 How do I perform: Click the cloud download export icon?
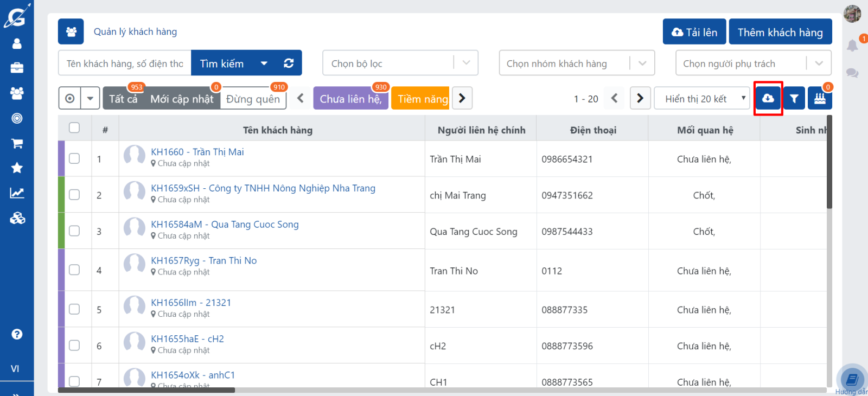coord(768,98)
